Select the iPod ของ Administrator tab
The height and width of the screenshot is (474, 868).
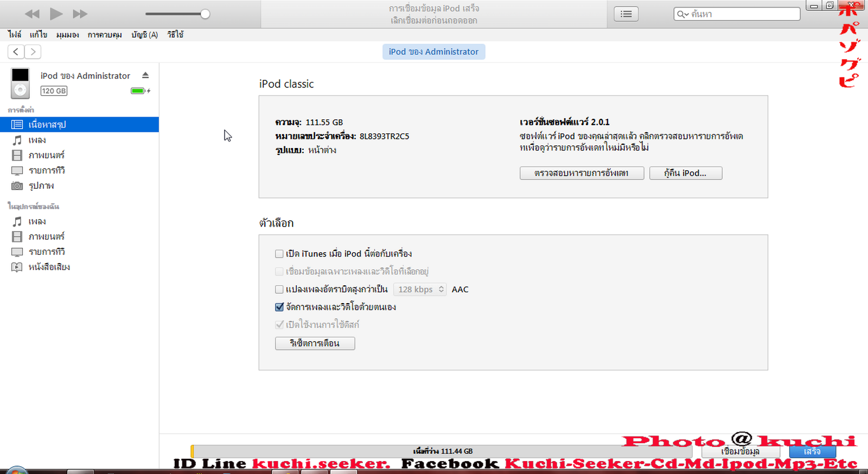(x=433, y=52)
